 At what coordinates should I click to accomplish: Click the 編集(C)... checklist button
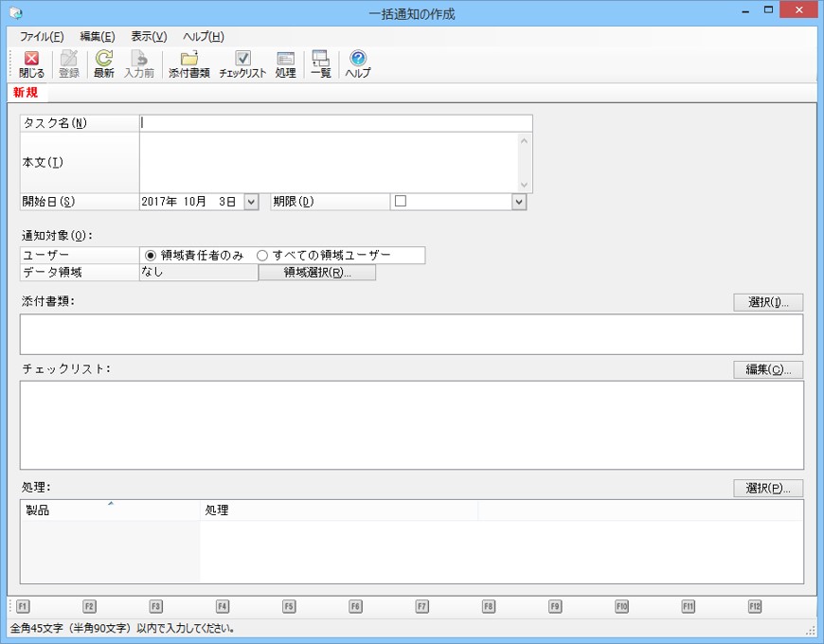[768, 369]
